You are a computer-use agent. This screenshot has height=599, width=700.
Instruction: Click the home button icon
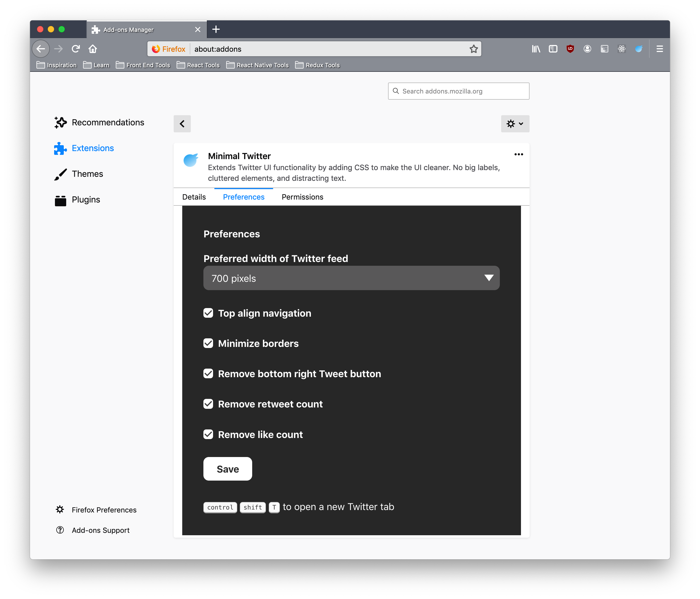(92, 49)
